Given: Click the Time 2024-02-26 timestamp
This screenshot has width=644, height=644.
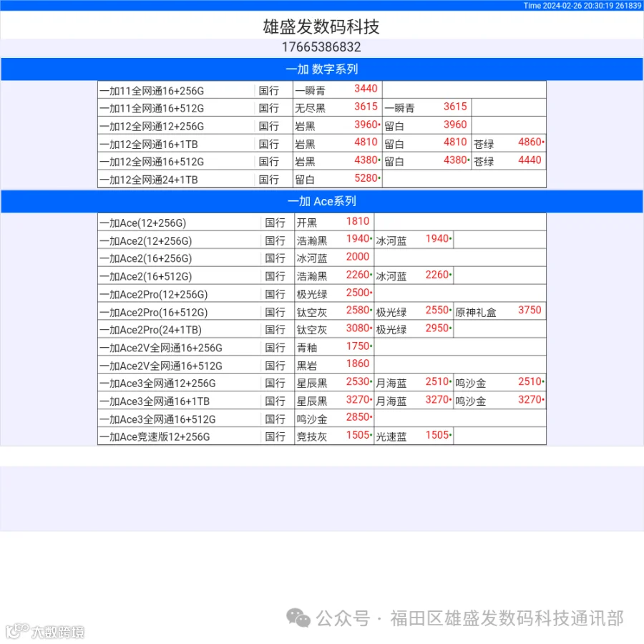Looking at the screenshot, I should coord(582,5).
